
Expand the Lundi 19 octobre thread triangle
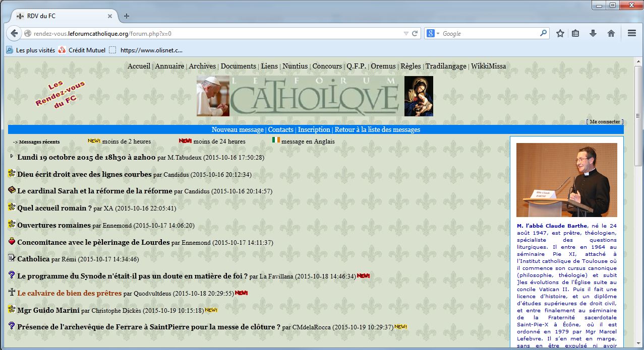click(12, 157)
